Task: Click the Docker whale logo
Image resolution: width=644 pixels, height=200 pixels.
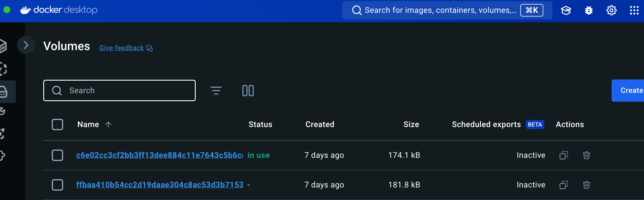Action: tap(26, 10)
